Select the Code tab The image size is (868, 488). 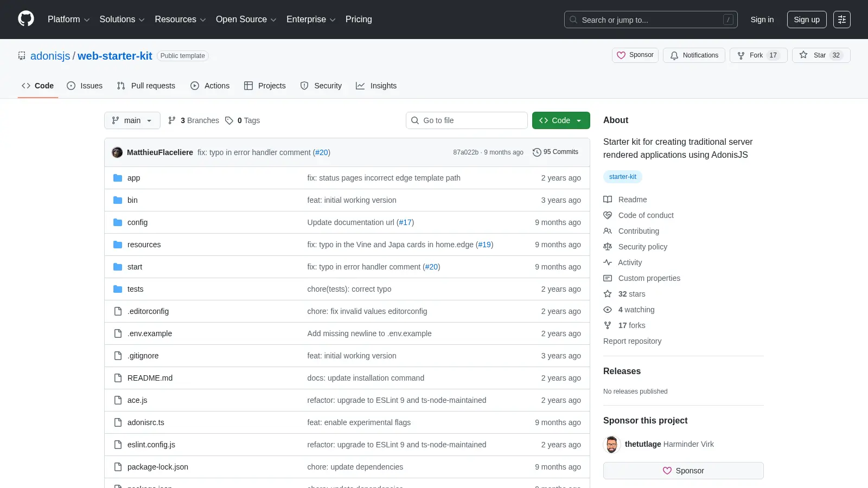click(38, 86)
